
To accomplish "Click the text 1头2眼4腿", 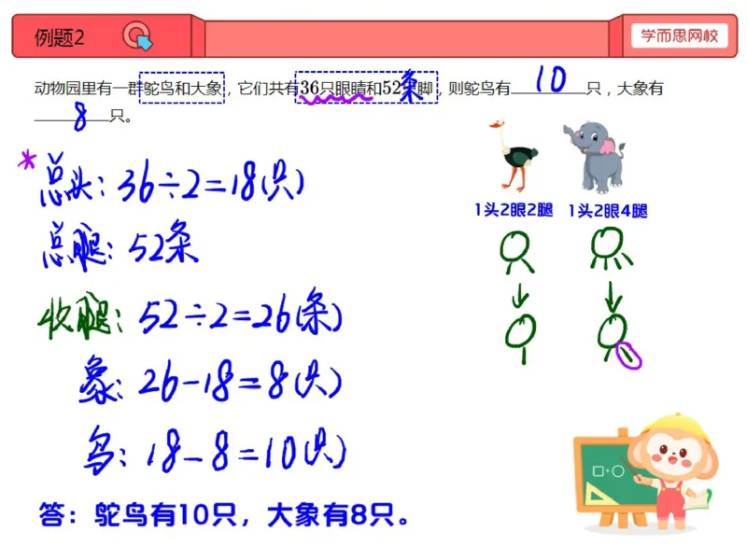I will click(608, 211).
